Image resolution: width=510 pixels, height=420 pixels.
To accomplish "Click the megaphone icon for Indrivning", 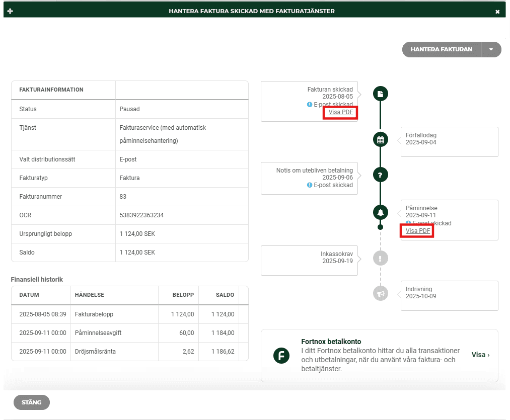I will click(x=380, y=293).
